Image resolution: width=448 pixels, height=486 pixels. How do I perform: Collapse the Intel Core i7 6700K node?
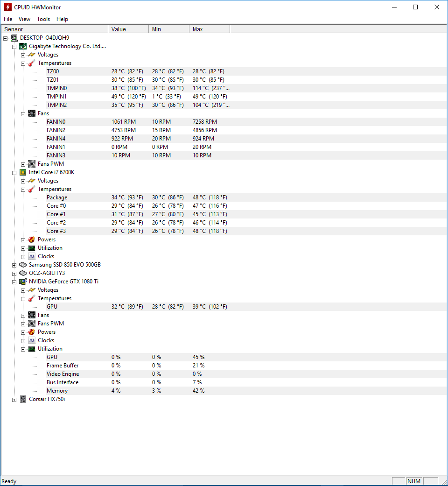14,173
